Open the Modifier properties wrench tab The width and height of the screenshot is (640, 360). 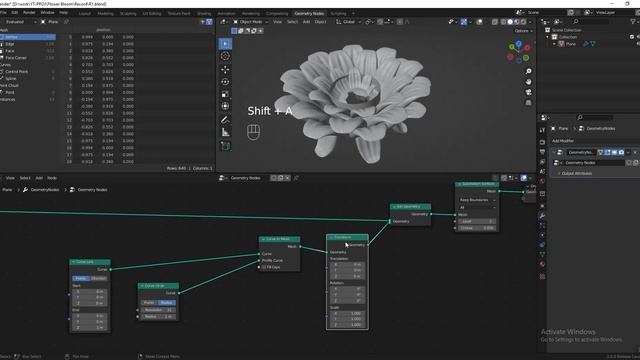pyautogui.click(x=542, y=216)
